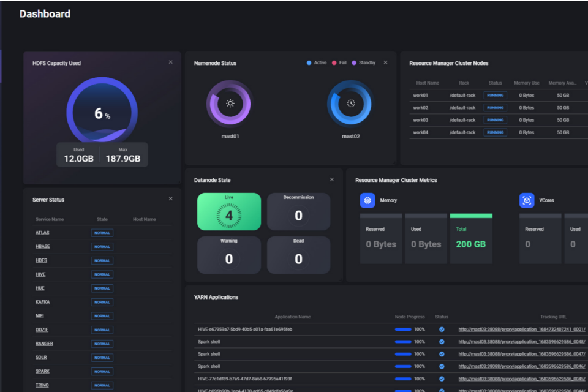Click the Memory chip icon
588x392 pixels.
tap(367, 200)
